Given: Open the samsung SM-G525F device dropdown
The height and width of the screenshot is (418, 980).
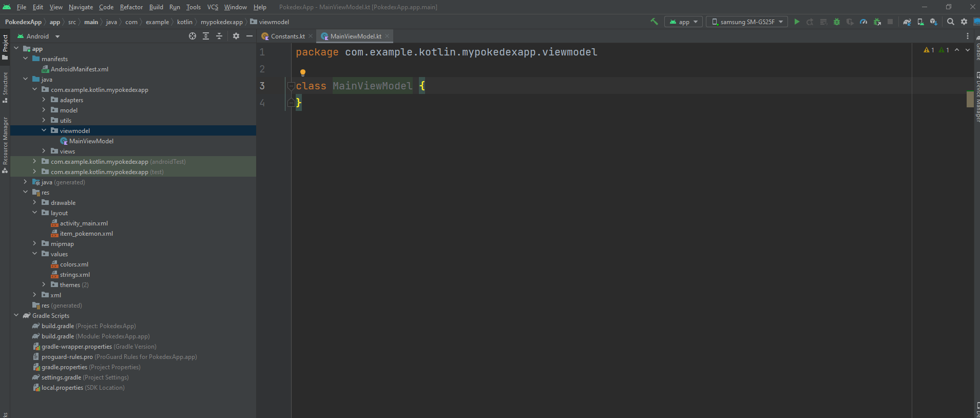Looking at the screenshot, I should tap(747, 22).
